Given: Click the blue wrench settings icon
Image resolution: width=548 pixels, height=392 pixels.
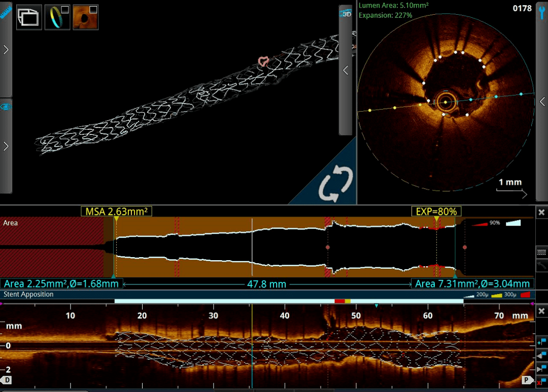Looking at the screenshot, I should pos(542,13).
